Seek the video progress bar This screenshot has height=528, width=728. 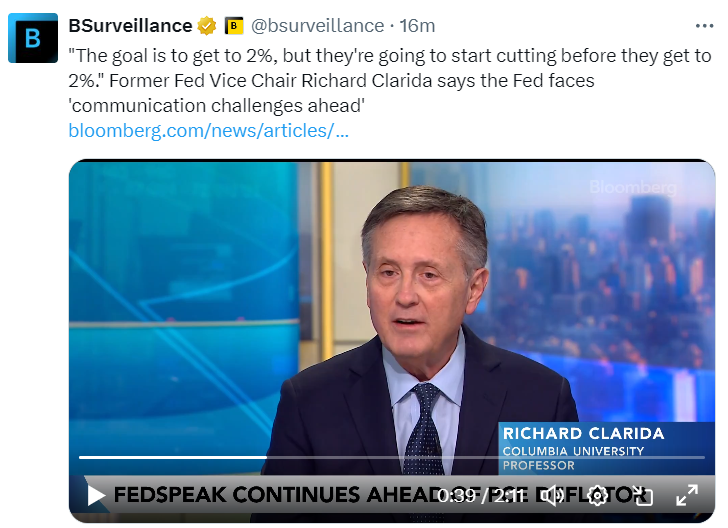[300, 458]
